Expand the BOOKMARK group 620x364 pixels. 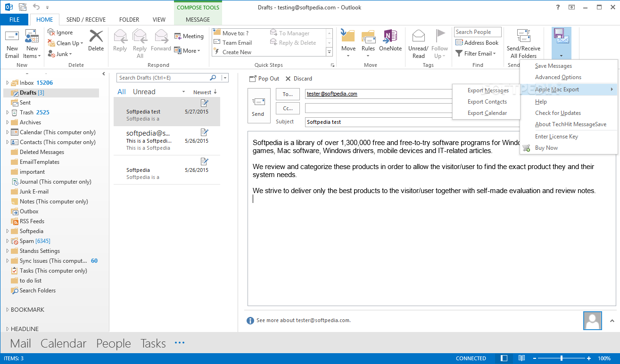coord(7,310)
